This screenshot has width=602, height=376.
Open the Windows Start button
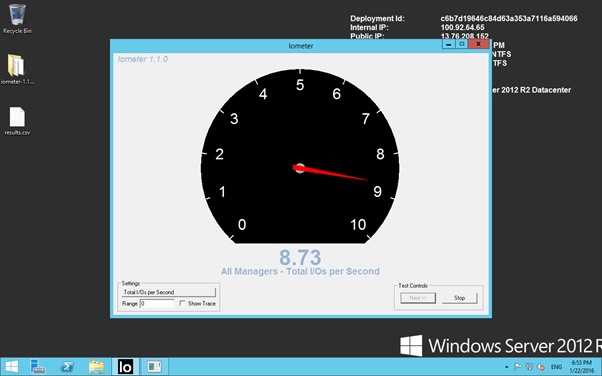(x=11, y=367)
